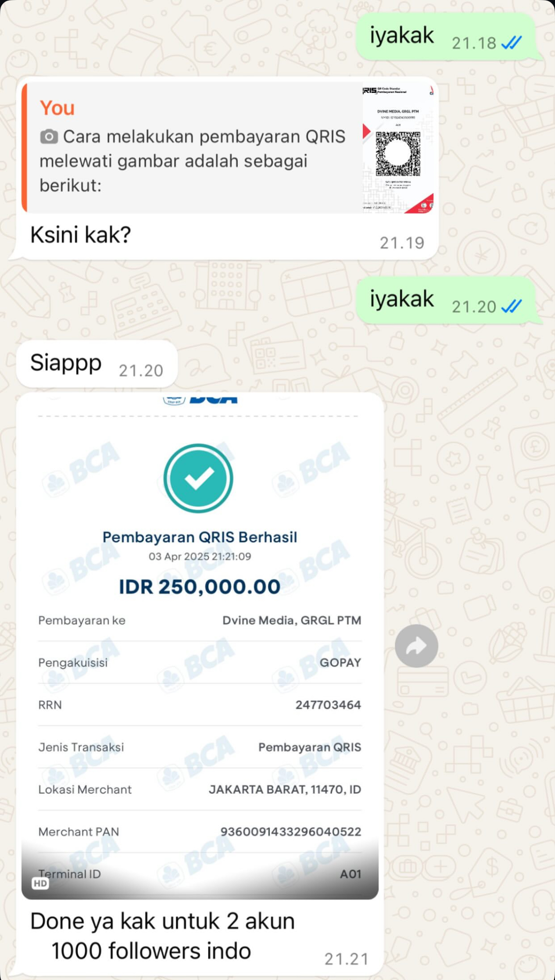Open the BCA payment receipt image

click(x=200, y=646)
